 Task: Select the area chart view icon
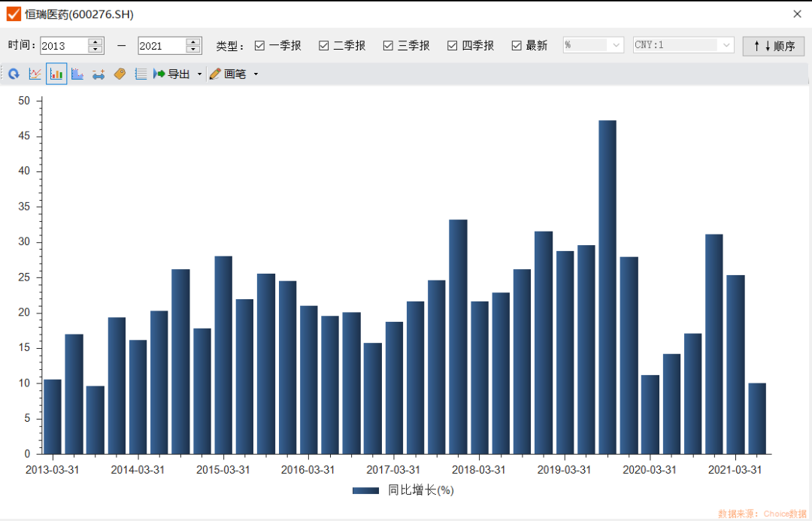pyautogui.click(x=77, y=74)
